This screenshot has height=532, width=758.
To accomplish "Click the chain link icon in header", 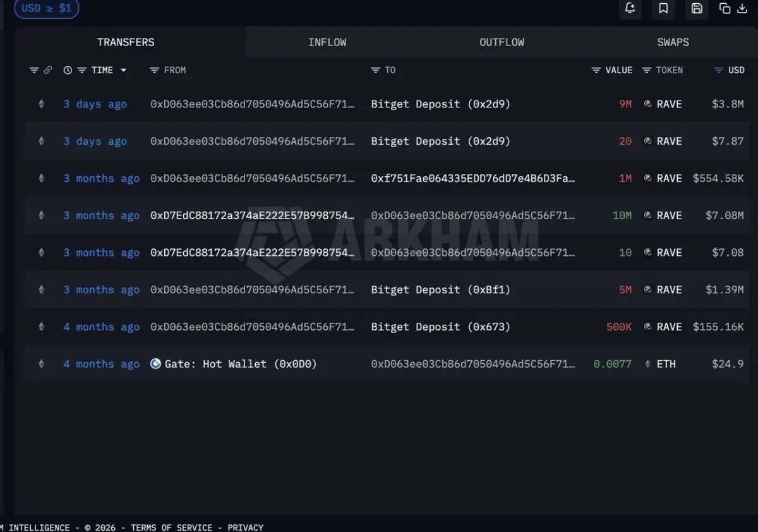I will click(48, 70).
